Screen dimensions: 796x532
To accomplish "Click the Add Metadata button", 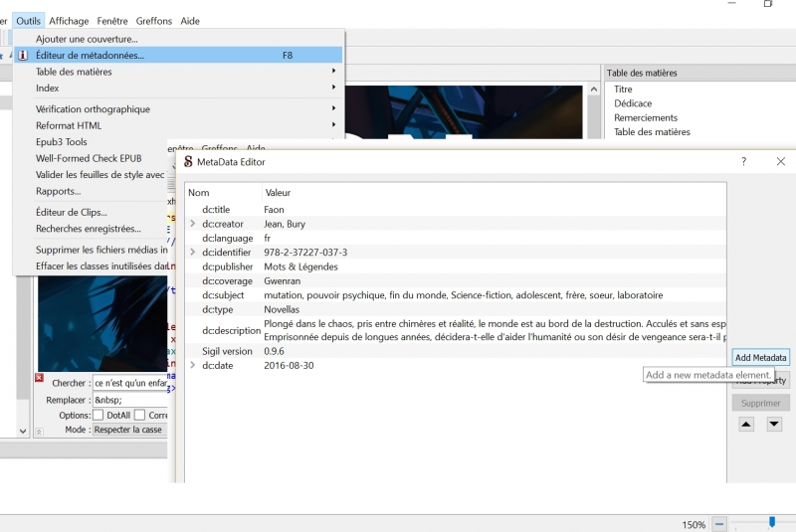I will tap(760, 358).
